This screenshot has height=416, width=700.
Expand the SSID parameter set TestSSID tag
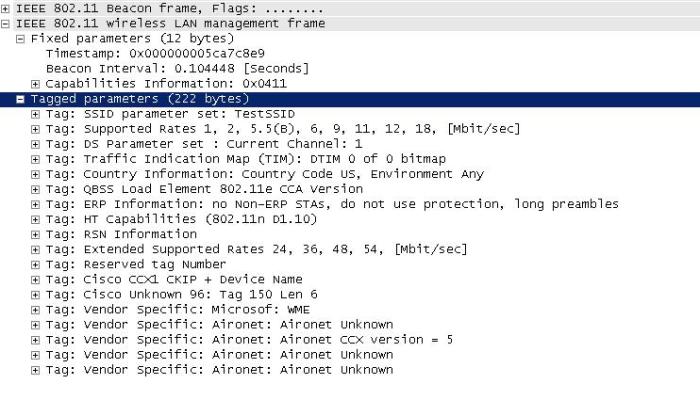[x=36, y=114]
